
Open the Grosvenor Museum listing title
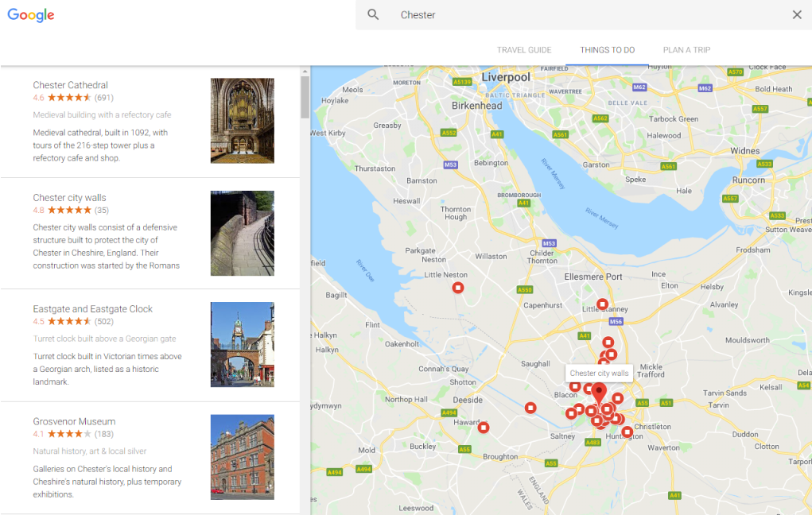tap(74, 421)
